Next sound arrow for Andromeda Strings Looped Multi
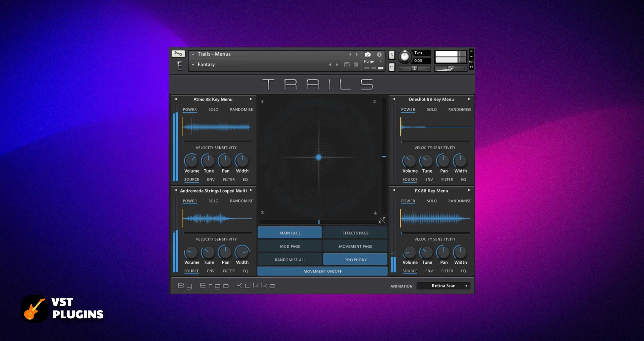 [251, 190]
